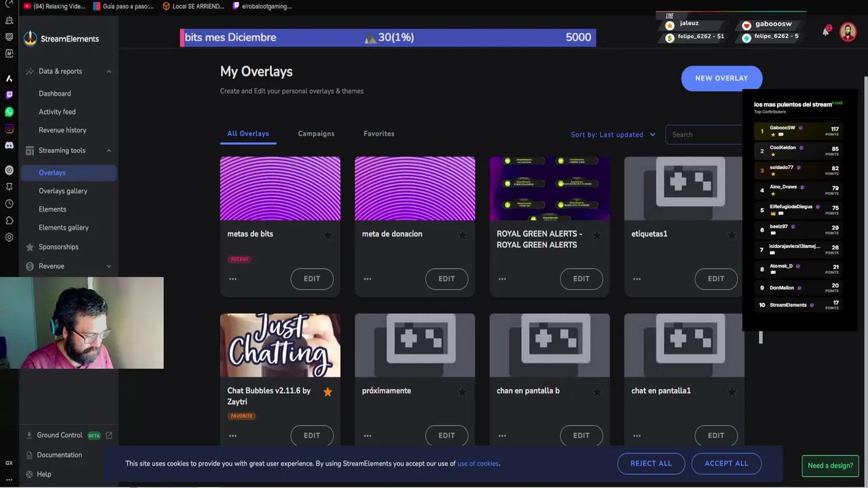Screen dimensions: 868x488
Task: Open Opera sidebar settings gear
Action: click(x=9, y=237)
